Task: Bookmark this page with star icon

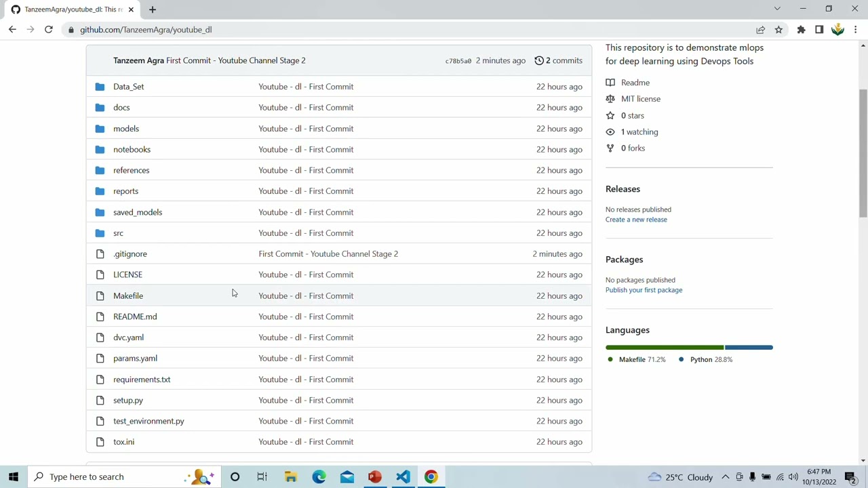Action: pos(778,30)
